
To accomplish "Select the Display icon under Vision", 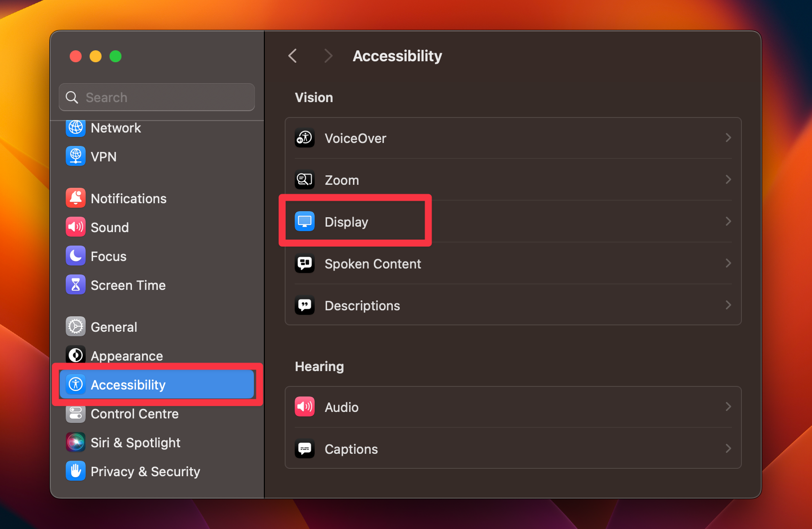I will coord(304,222).
